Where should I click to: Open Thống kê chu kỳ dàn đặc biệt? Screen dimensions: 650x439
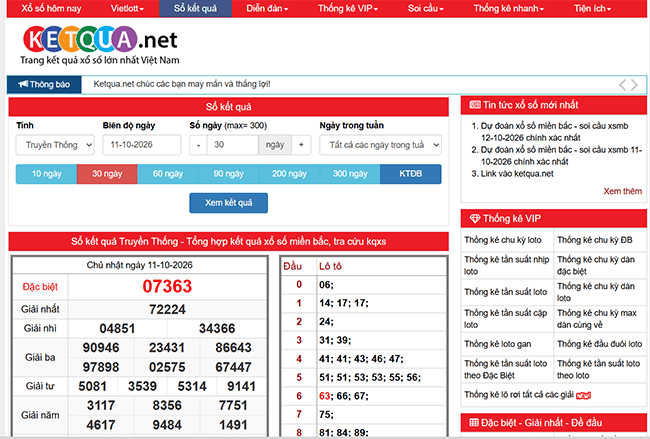click(596, 265)
